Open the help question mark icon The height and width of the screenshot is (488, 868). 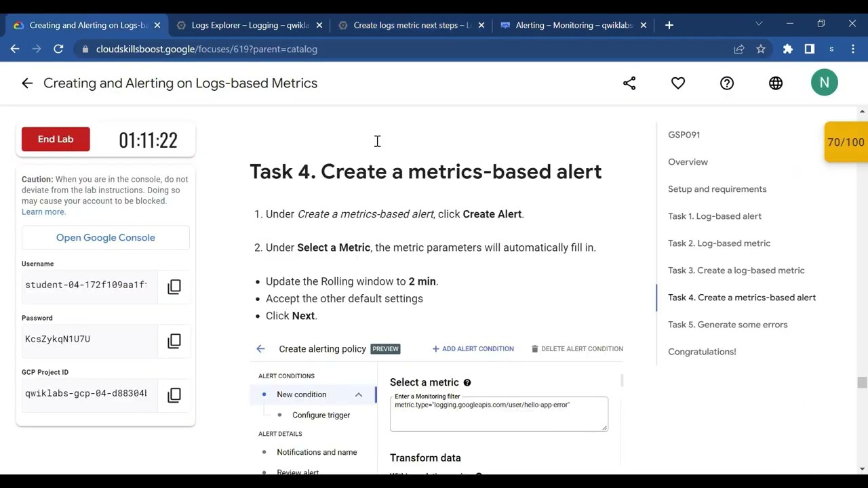point(727,83)
